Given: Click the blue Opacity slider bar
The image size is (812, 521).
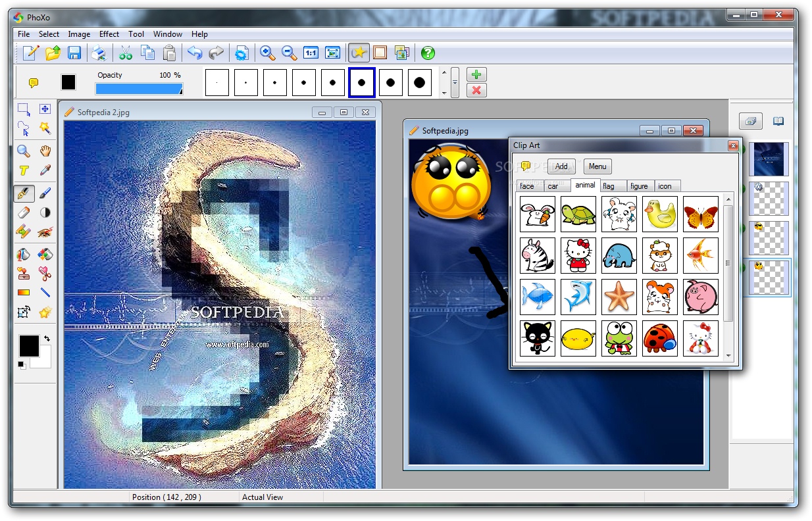Looking at the screenshot, I should (x=139, y=89).
